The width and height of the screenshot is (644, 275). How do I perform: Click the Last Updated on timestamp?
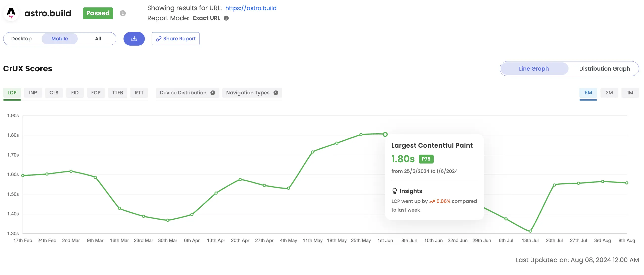(x=577, y=260)
